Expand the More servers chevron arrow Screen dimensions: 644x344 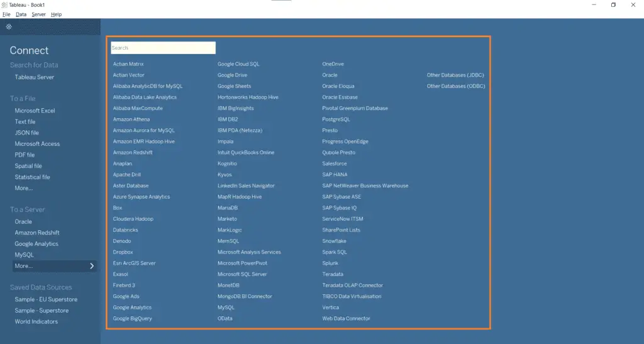(x=92, y=266)
